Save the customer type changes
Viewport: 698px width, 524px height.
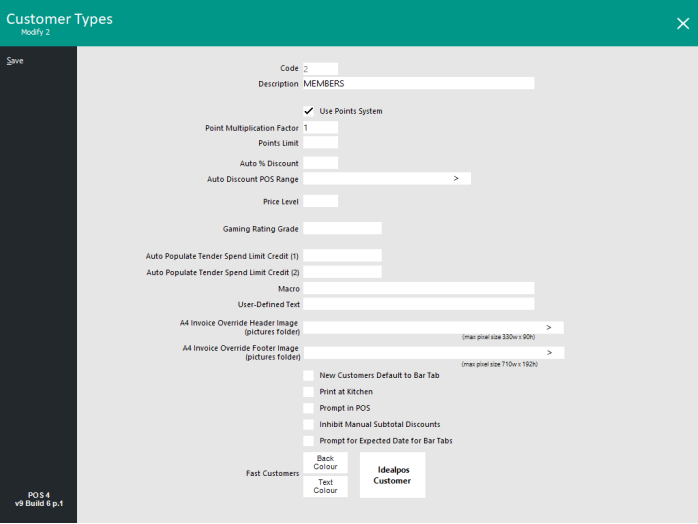tap(15, 61)
